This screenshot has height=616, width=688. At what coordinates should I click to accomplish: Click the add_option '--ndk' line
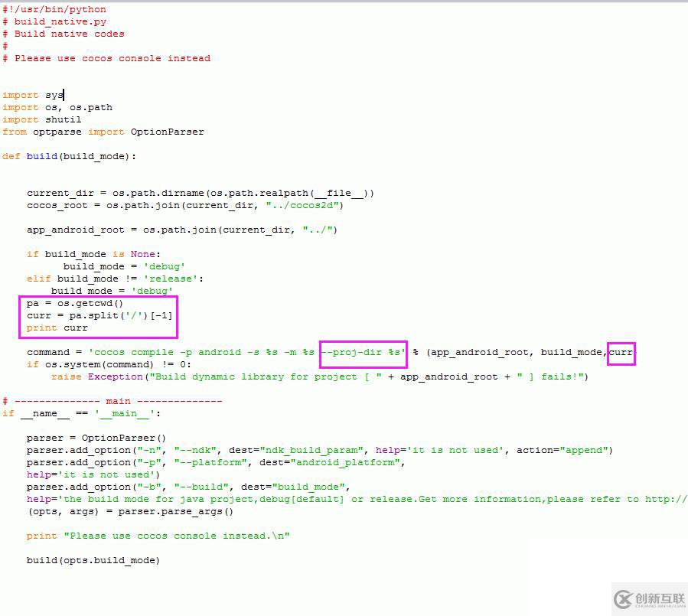tap(320, 451)
